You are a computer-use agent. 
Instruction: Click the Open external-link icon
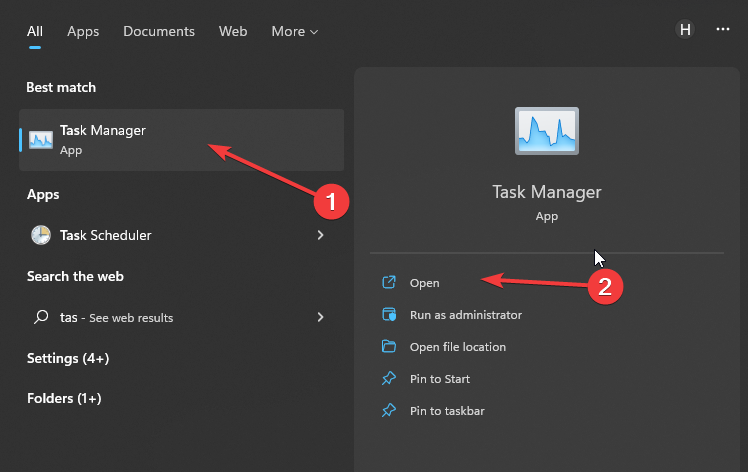pos(389,283)
